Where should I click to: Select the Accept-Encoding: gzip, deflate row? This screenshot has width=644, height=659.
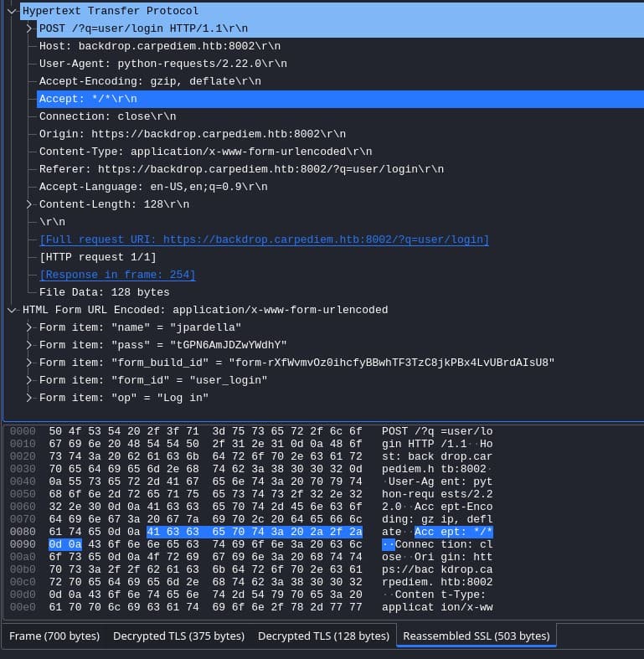[341, 81]
